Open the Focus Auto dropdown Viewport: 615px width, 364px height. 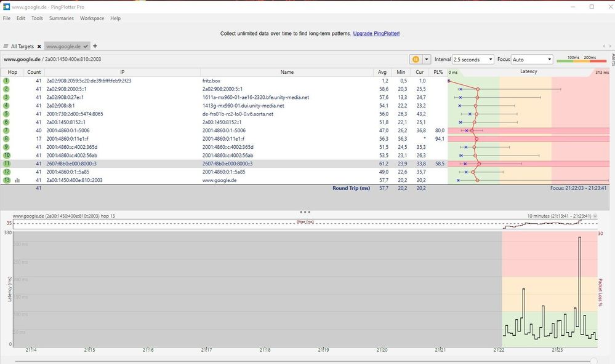(x=532, y=59)
